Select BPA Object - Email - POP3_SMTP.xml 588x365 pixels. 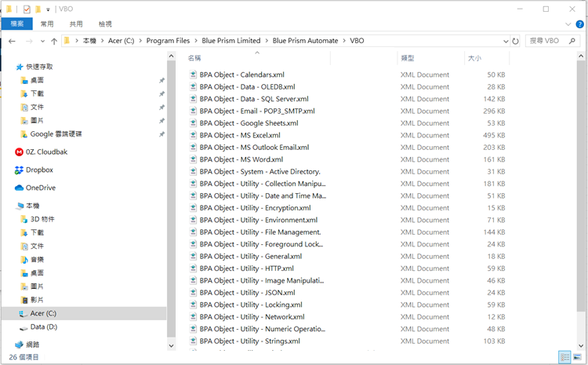pos(257,111)
